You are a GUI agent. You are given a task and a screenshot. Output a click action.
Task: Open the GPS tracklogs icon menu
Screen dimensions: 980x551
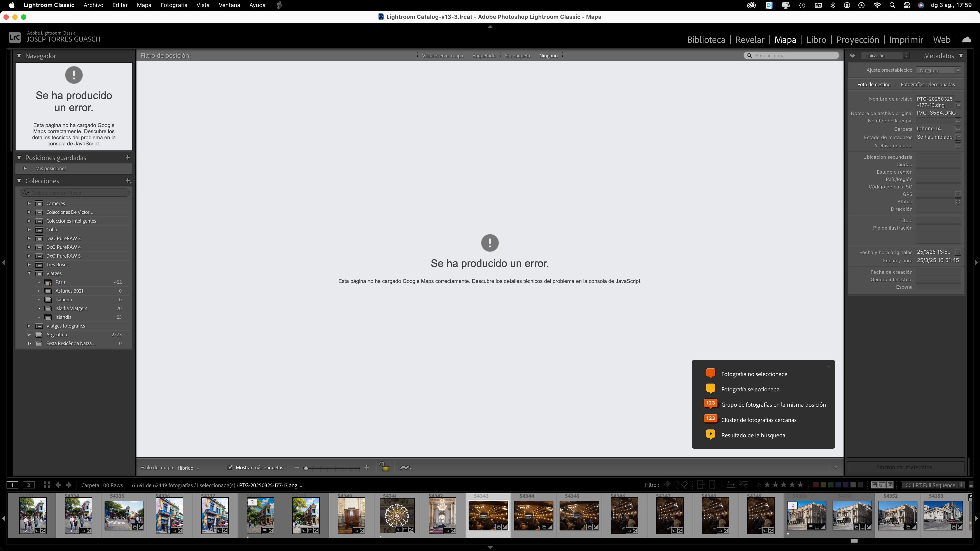point(406,468)
